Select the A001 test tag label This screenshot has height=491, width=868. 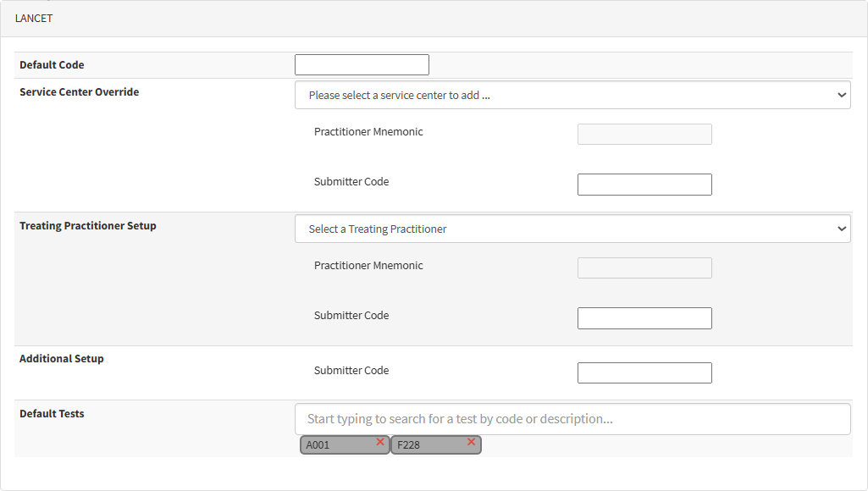tap(318, 445)
